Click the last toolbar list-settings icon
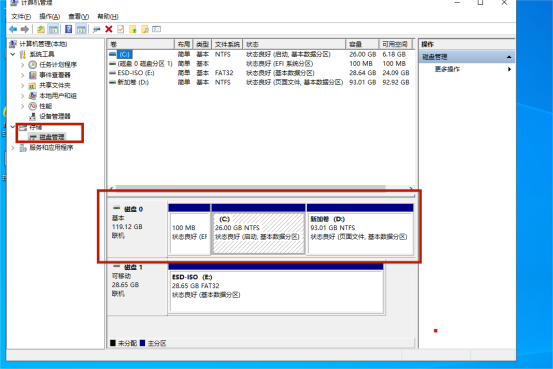The image size is (553, 369). click(157, 29)
